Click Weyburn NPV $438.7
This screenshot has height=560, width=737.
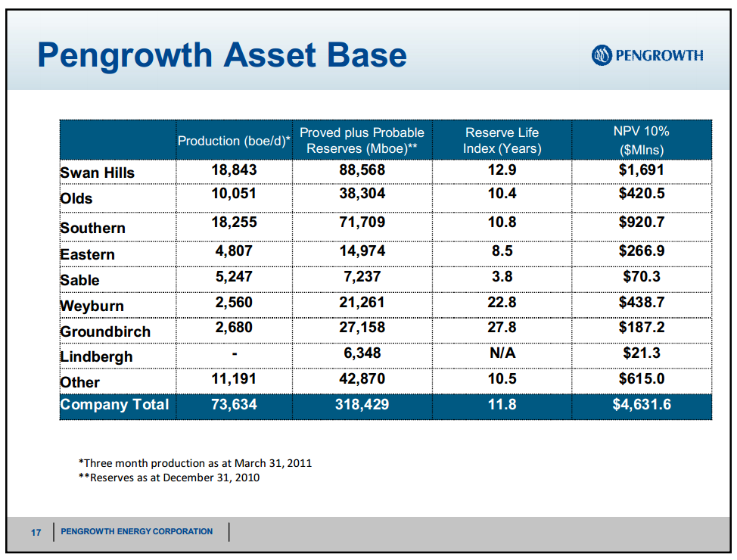pyautogui.click(x=642, y=302)
